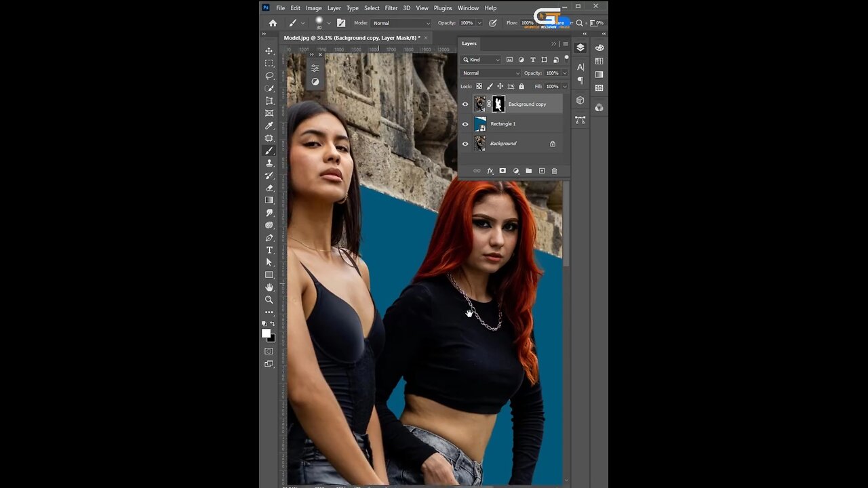Select the Clone Stamp tool
The height and width of the screenshot is (488, 868).
(269, 163)
